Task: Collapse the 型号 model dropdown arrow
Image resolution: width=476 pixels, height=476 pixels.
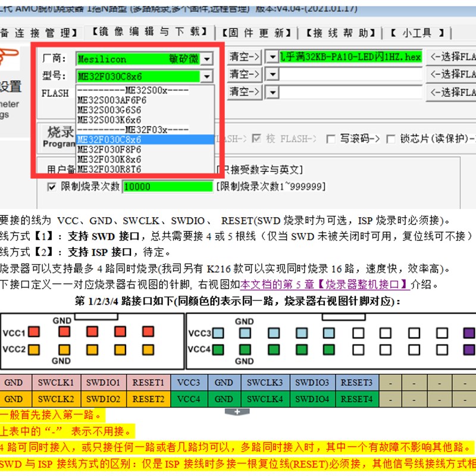Action: point(207,76)
